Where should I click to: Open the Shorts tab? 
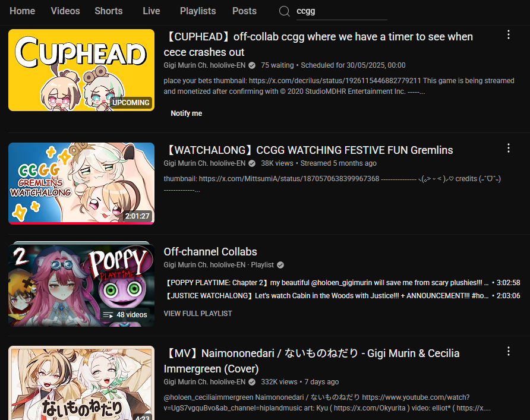[109, 11]
